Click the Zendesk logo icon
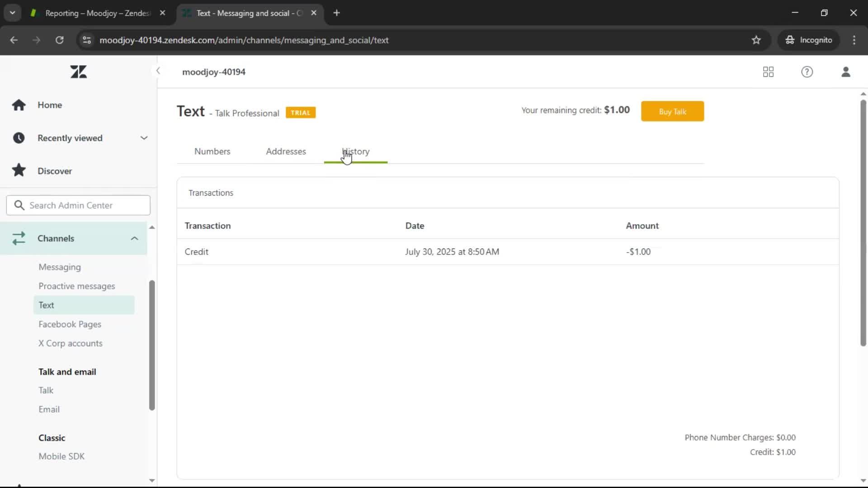This screenshot has width=868, height=488. tap(79, 72)
